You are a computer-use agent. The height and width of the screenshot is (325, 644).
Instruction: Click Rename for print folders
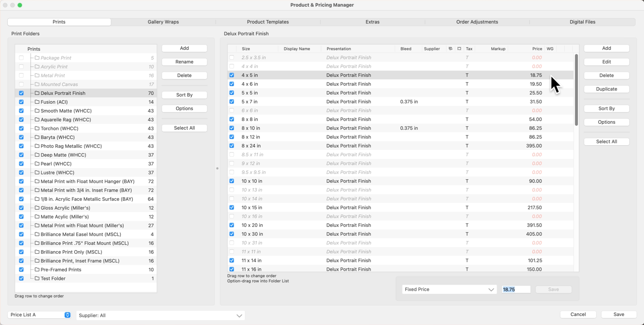184,62
